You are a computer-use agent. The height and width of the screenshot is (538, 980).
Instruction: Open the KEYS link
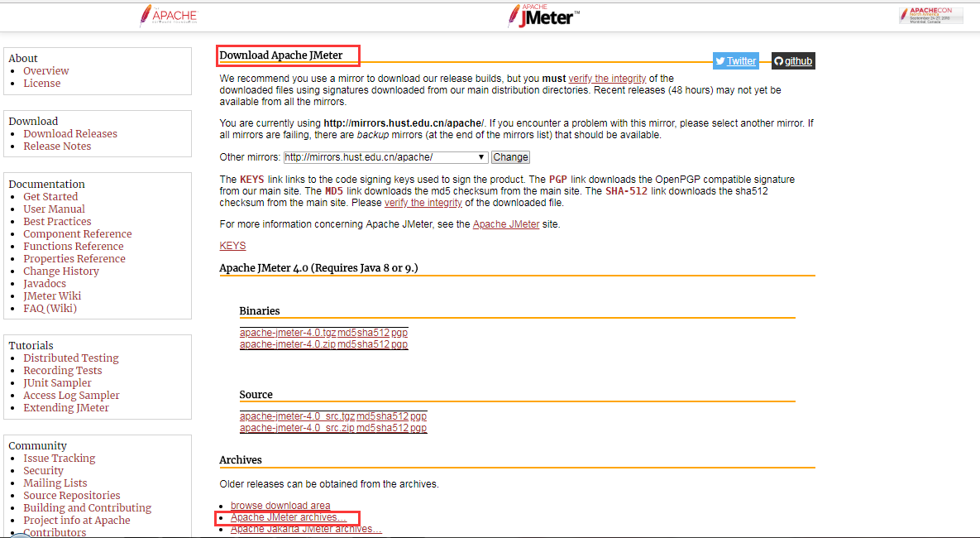click(232, 246)
